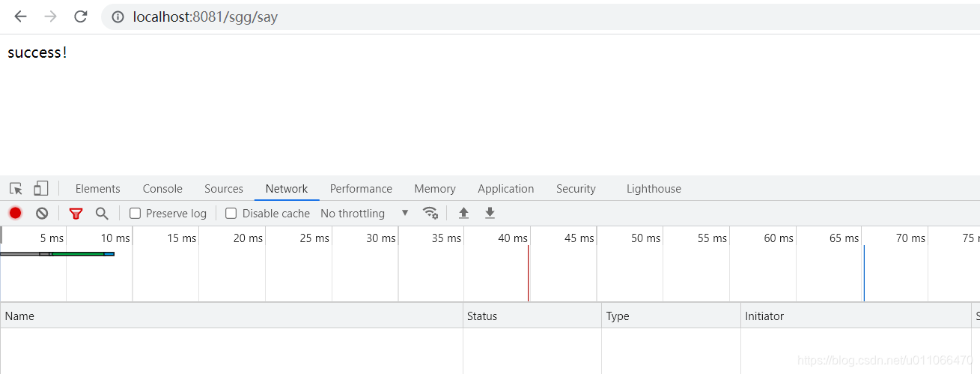Activate the inspect element picker icon
Image resolution: width=980 pixels, height=374 pixels.
pos(16,189)
